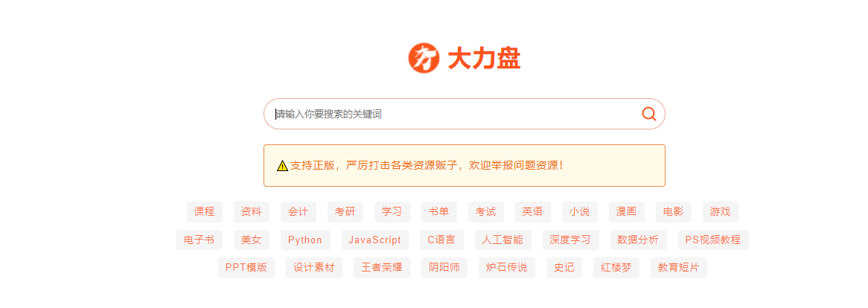Click the orange magnifier search icon

(x=648, y=114)
